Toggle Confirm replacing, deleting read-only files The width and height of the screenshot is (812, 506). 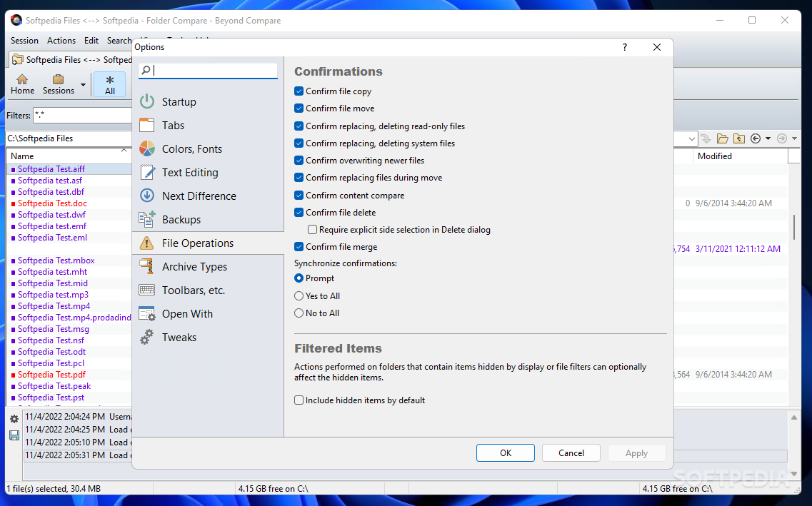[x=299, y=126]
